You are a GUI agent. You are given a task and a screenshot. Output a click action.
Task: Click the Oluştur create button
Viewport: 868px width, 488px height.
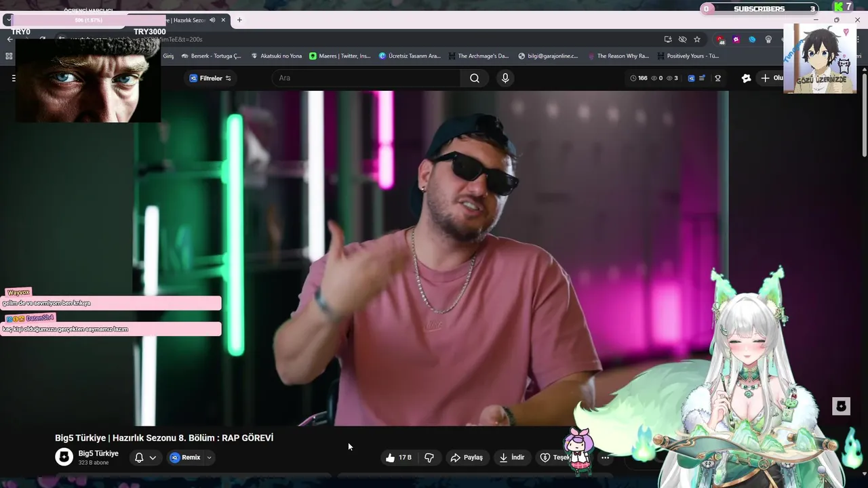[771, 79]
